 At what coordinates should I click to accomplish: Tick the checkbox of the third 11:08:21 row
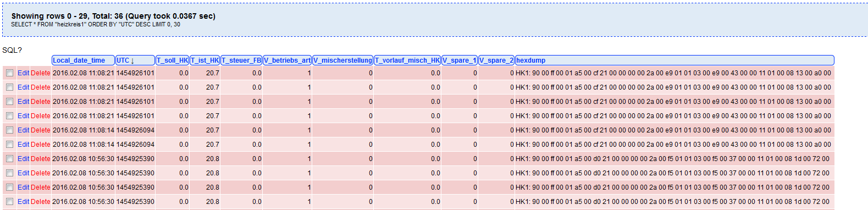[x=9, y=102]
